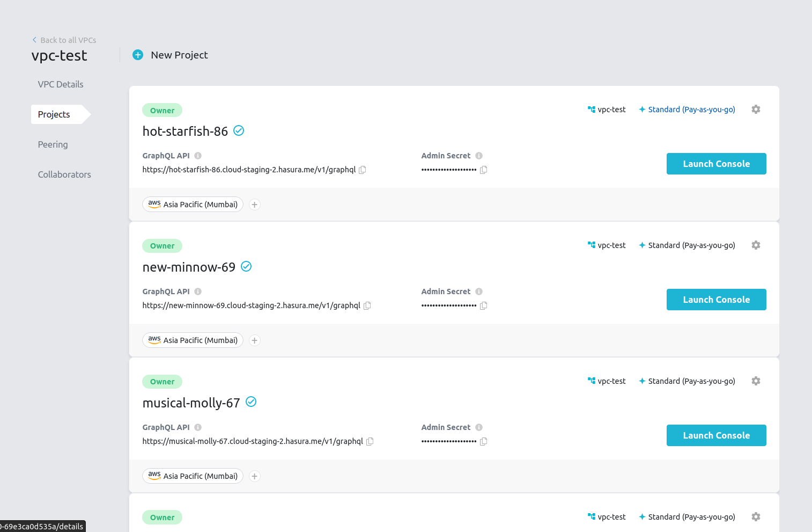Screen dimensions: 812x532
Task: Click the Asia Pacific (Mumbai) region tag
Action: (193, 205)
